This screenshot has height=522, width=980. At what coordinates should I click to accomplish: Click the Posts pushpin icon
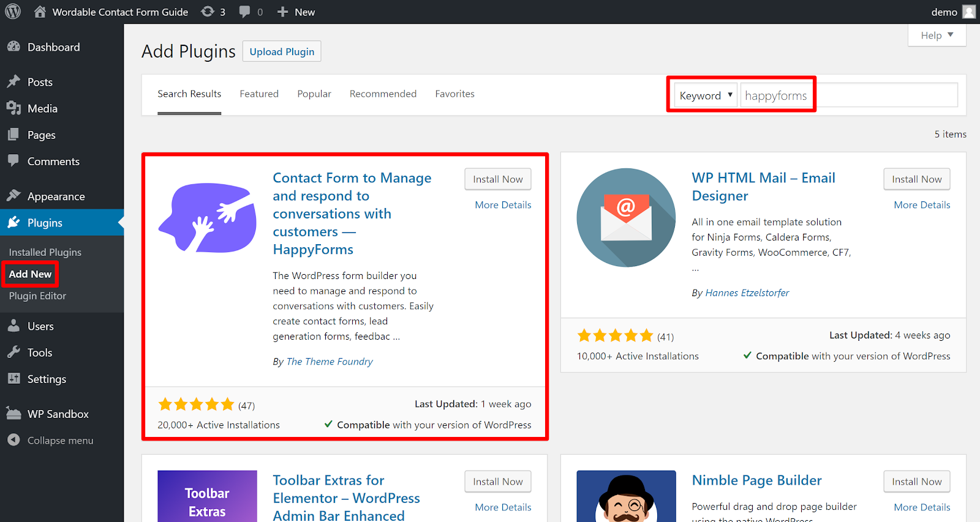(13, 81)
